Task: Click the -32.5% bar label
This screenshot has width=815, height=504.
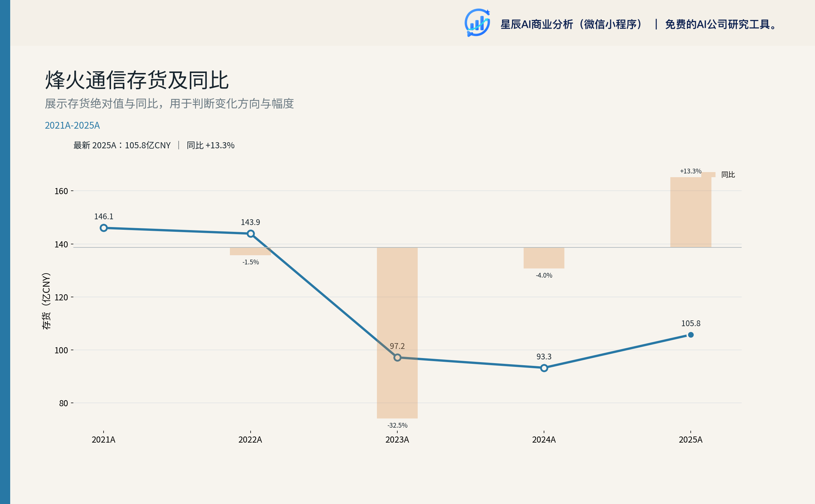Action: [397, 425]
